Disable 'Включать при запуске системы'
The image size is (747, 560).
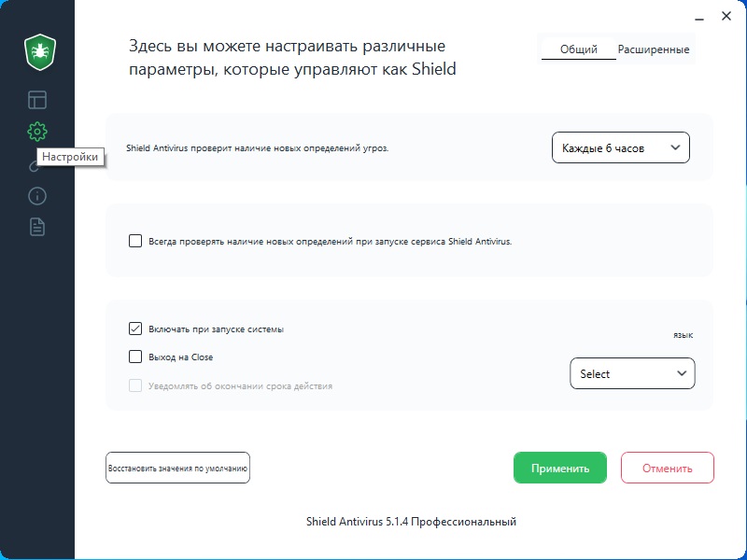(134, 329)
